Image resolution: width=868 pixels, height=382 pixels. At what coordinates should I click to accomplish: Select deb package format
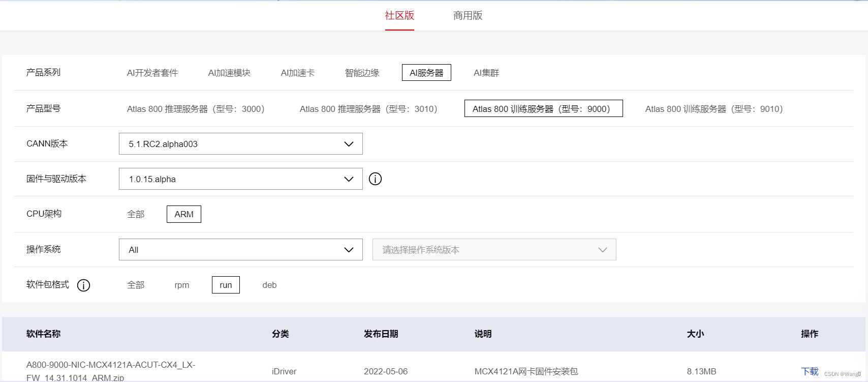click(x=269, y=285)
